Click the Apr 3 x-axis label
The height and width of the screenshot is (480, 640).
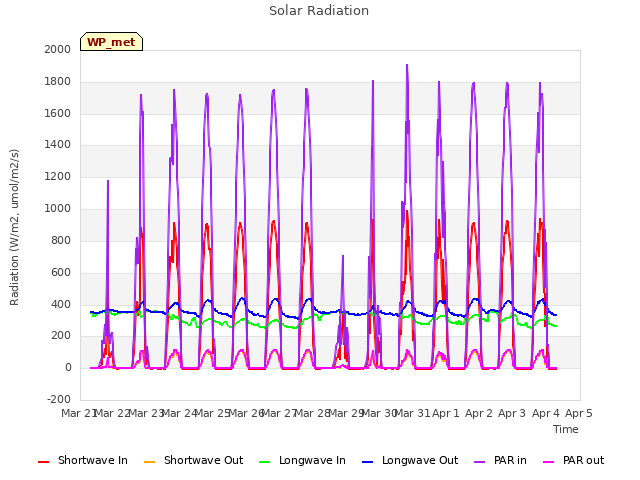512,413
